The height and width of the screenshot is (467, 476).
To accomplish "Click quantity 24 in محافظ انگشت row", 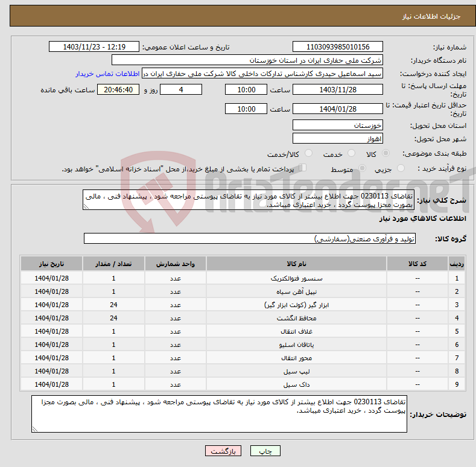I will click(113, 318).
